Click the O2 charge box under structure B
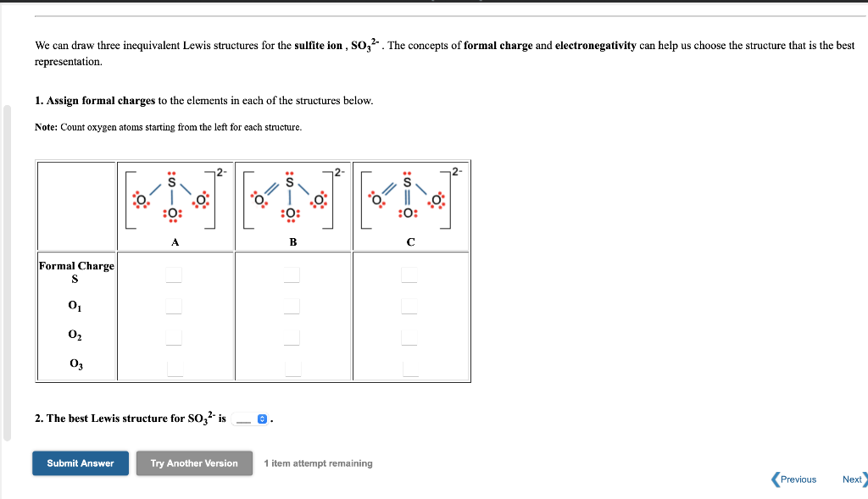The image size is (868, 499). (x=292, y=335)
